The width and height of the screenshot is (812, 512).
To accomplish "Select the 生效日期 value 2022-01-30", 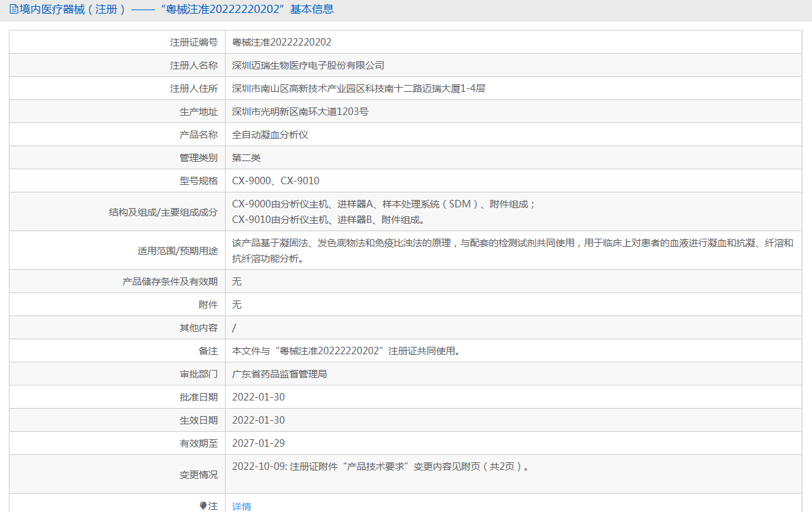I will click(x=258, y=420).
